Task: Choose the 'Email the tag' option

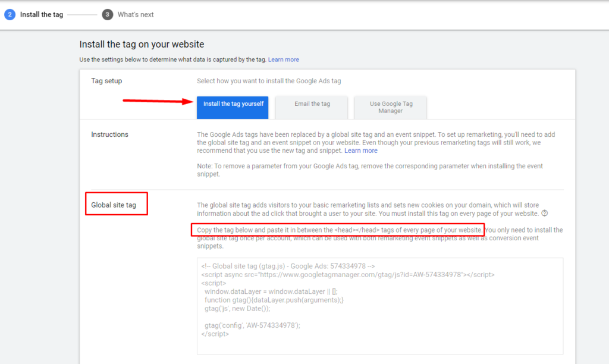Action: tap(312, 107)
